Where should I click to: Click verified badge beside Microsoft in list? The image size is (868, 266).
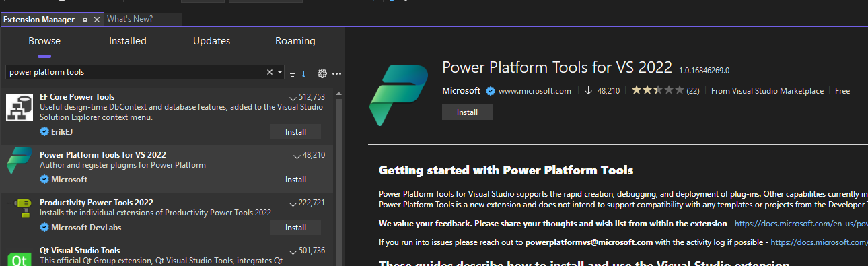click(44, 180)
